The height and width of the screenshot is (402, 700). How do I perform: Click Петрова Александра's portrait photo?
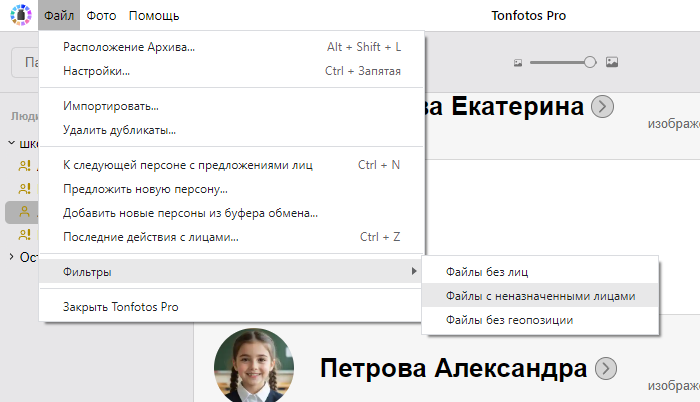point(254,365)
